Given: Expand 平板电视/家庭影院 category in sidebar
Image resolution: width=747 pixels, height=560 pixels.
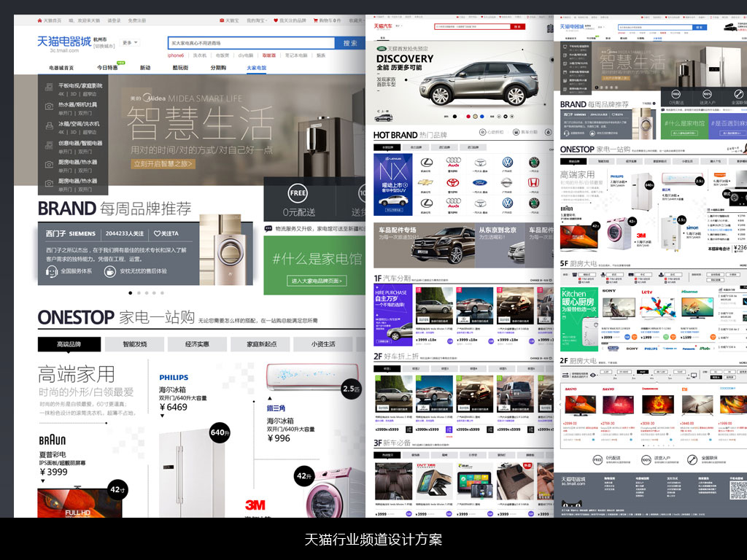Looking at the screenshot, I should coord(80,85).
